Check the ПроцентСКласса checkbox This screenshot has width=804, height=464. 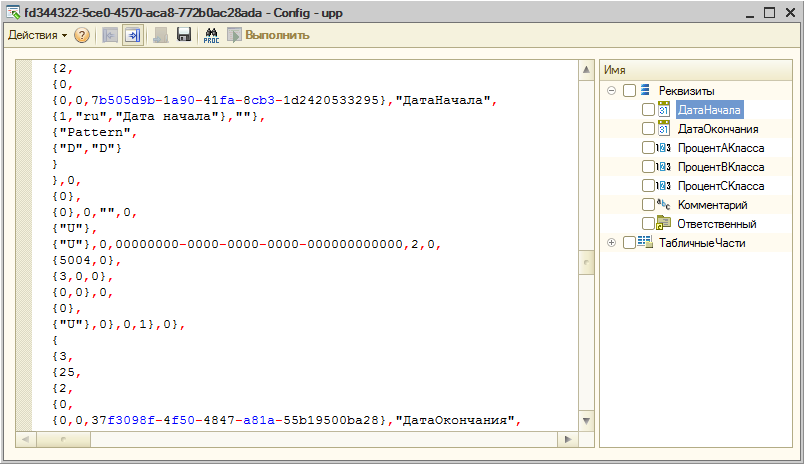click(648, 186)
